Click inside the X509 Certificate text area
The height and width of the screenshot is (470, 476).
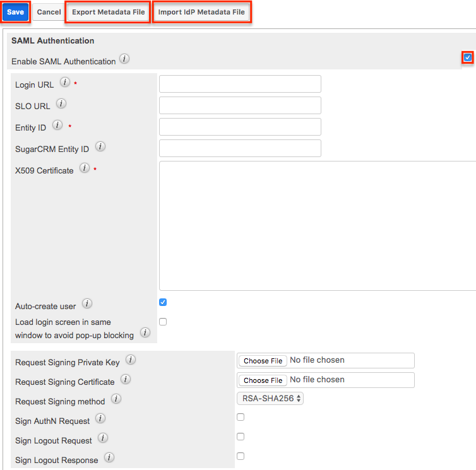pyautogui.click(x=318, y=226)
